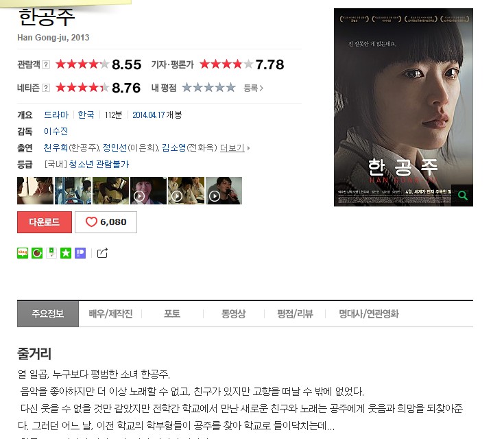The height and width of the screenshot is (439, 504).
Task: Click the green star bookmark icon
Action: pyautogui.click(x=66, y=253)
